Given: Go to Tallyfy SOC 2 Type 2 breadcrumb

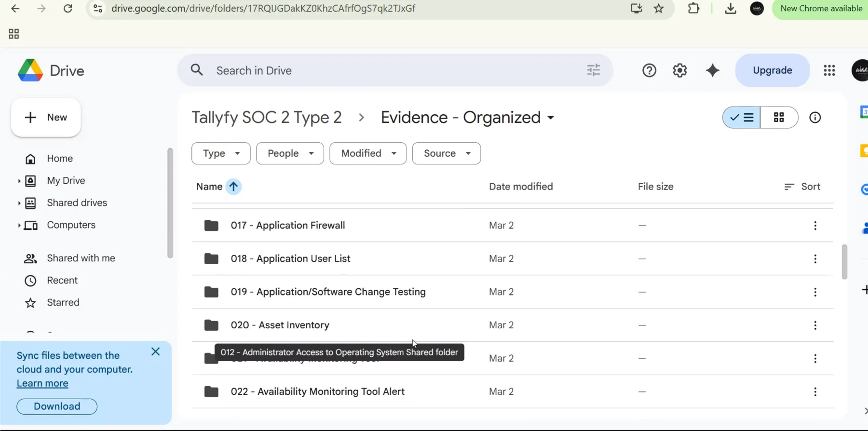Looking at the screenshot, I should [x=267, y=118].
